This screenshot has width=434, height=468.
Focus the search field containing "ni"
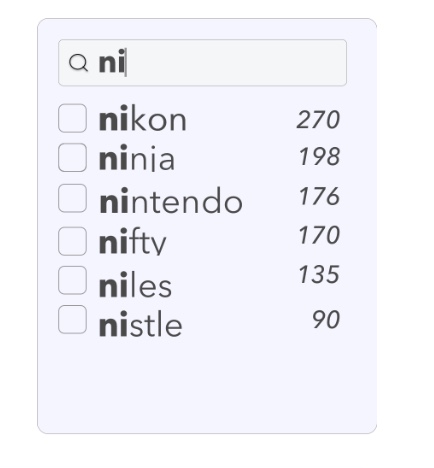pos(202,63)
